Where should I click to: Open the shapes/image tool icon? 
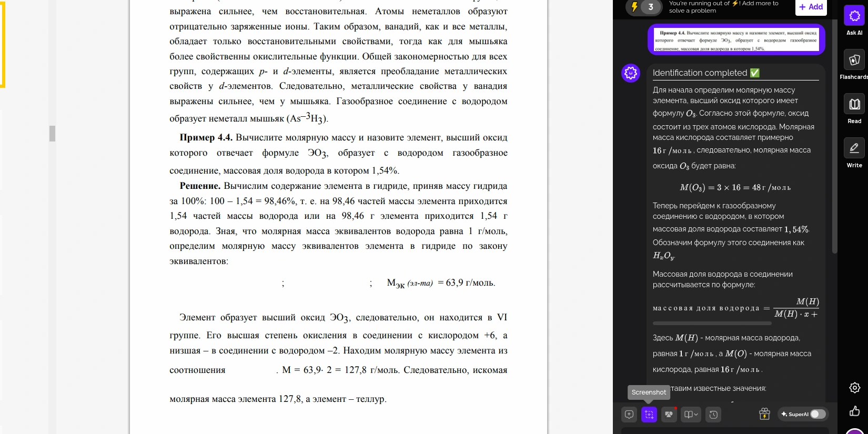tap(669, 415)
